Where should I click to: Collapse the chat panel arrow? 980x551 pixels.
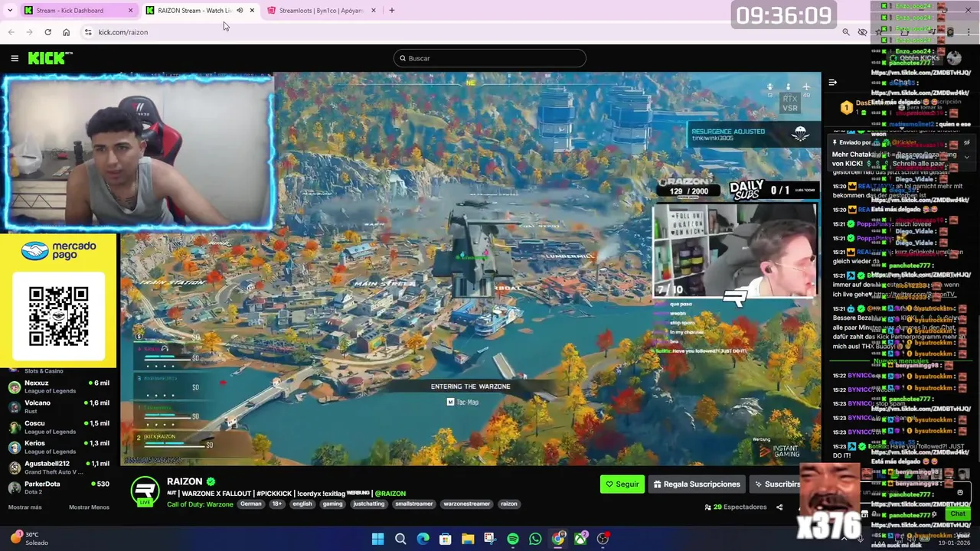tap(832, 83)
